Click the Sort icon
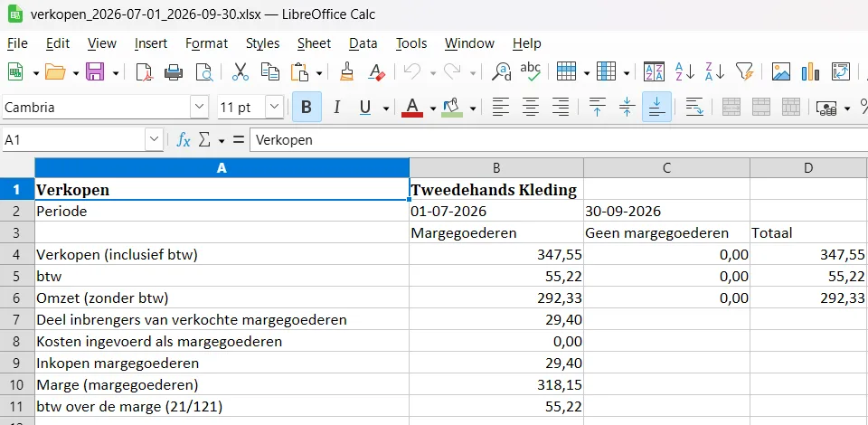This screenshot has width=868, height=425. [654, 72]
